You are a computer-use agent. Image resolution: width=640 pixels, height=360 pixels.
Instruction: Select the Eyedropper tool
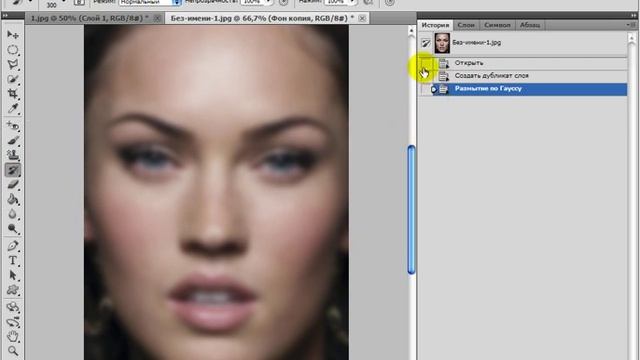[x=13, y=109]
